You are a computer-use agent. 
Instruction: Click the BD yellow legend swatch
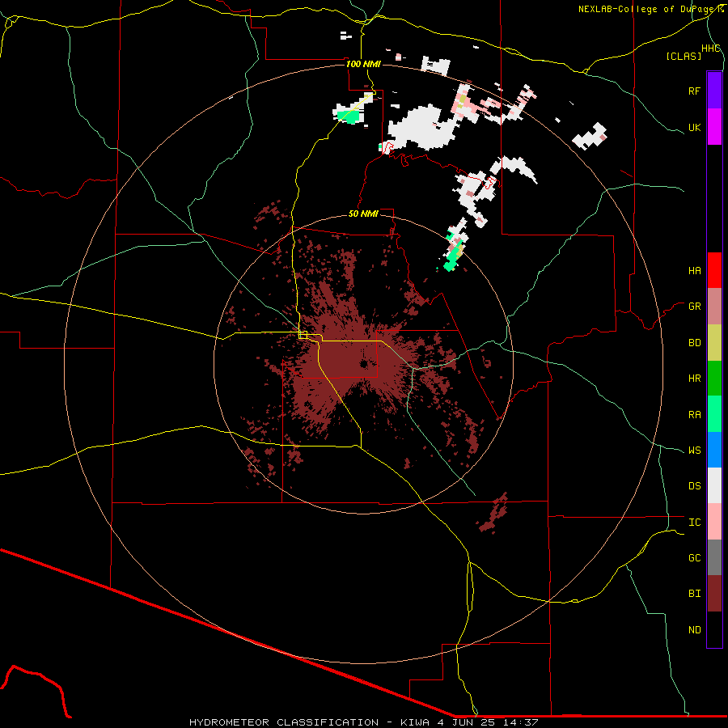click(x=714, y=343)
